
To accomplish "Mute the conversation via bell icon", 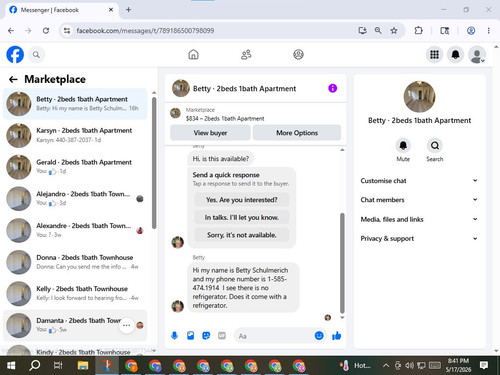I will [x=403, y=146].
